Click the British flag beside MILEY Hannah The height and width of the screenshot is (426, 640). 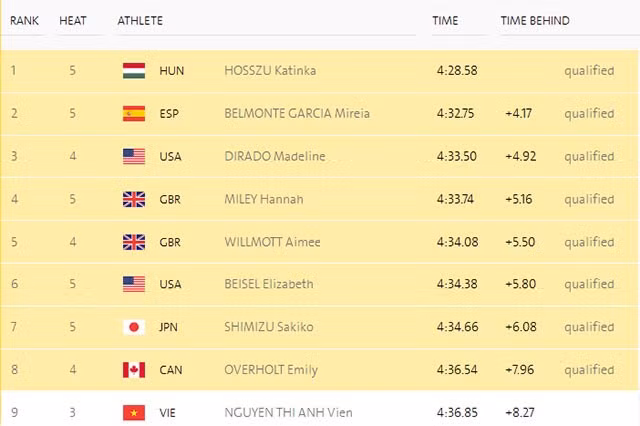134,199
